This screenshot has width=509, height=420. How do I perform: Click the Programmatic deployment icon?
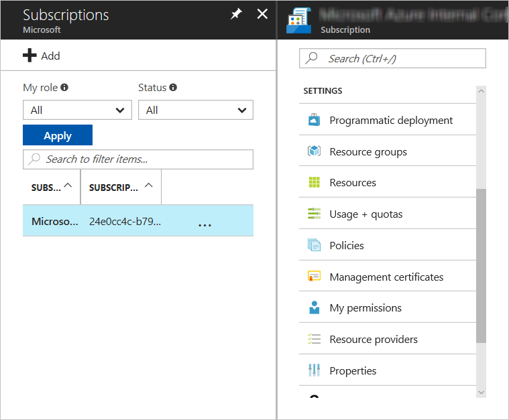pos(314,120)
